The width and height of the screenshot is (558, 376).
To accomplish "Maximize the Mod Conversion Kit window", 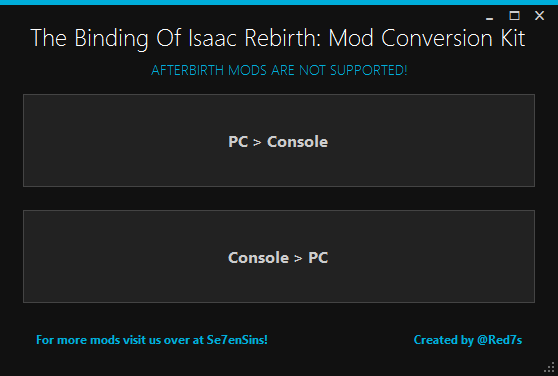I will pyautogui.click(x=515, y=16).
